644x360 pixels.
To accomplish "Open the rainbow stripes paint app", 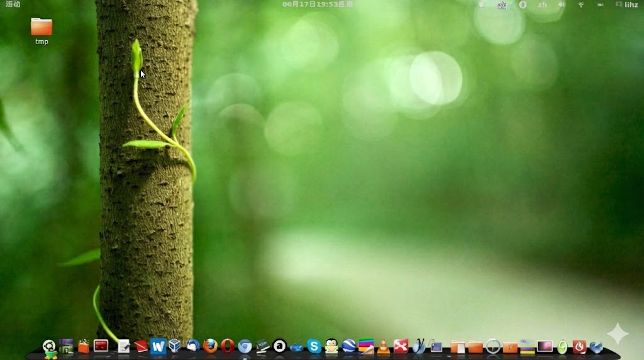I will click(366, 346).
